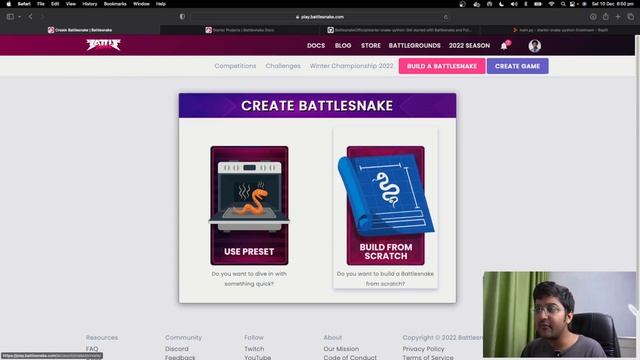Open Winter Championship 2022

click(351, 66)
